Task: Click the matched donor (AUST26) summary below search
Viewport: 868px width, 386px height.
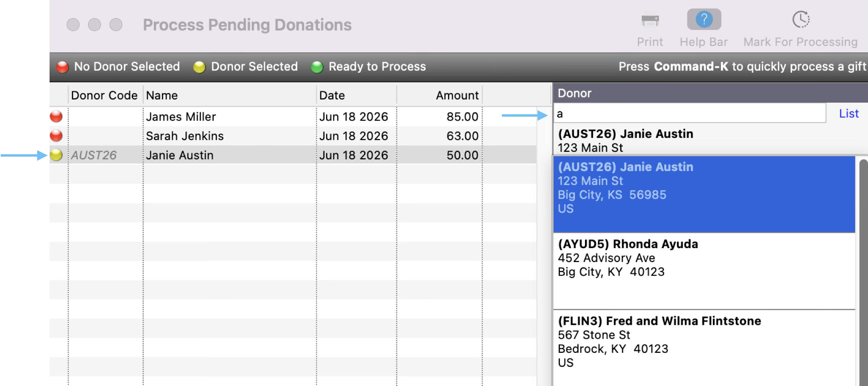Action: [x=625, y=140]
